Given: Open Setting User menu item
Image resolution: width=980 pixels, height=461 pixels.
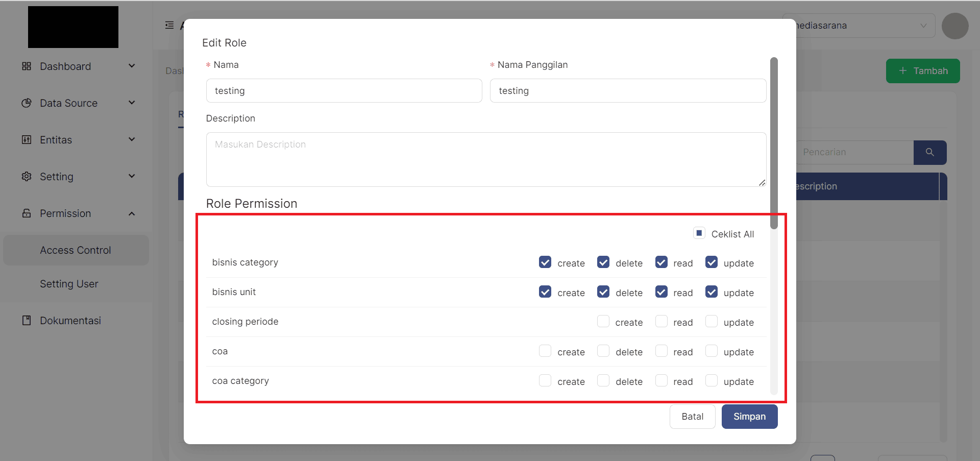Looking at the screenshot, I should tap(69, 284).
